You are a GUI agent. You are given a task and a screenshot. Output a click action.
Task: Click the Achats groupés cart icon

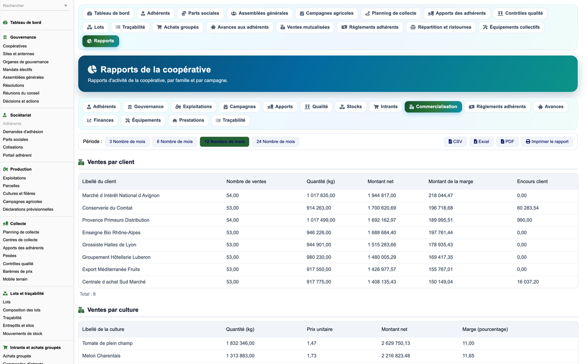point(159,27)
